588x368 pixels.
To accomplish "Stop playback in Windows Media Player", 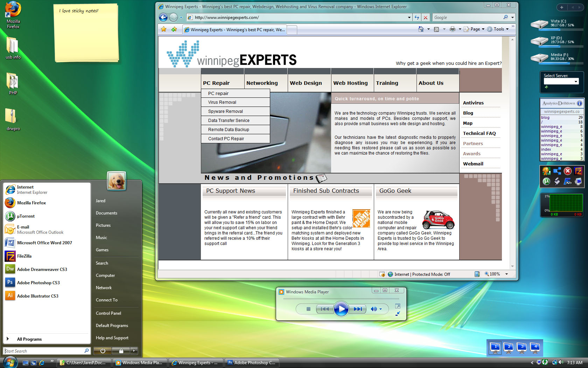I will pos(308,309).
